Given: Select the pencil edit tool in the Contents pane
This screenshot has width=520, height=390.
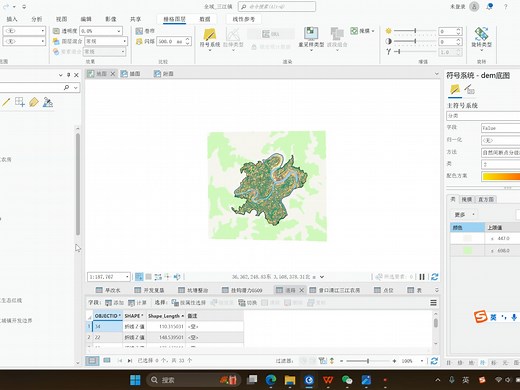Looking at the screenshot, I should pos(6,102).
